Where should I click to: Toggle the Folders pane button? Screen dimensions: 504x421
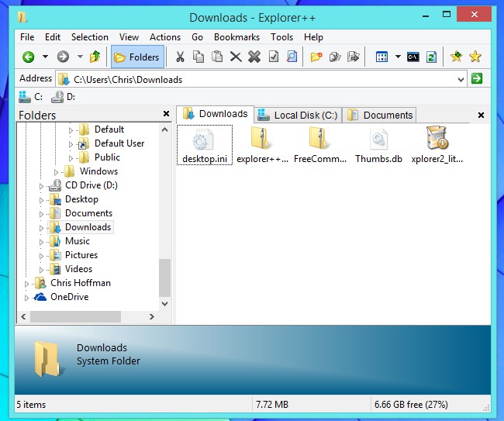[137, 57]
